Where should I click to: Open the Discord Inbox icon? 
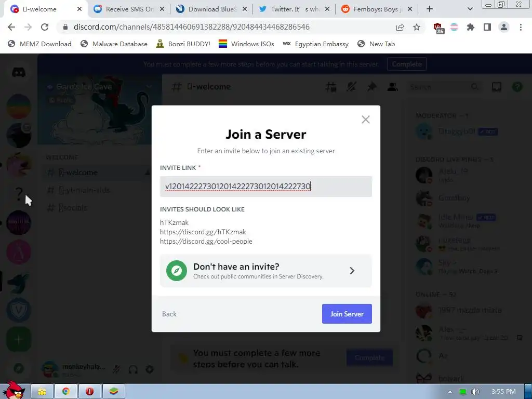coord(496,87)
